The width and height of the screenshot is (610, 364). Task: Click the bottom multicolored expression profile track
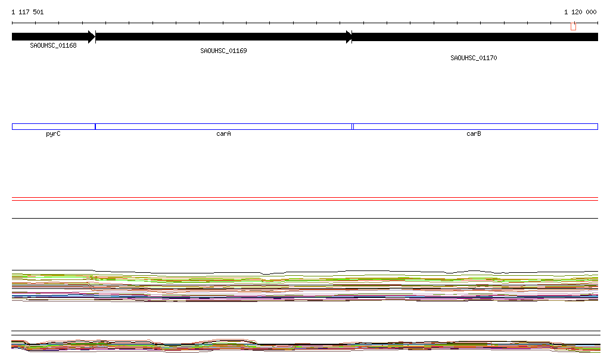tap(305, 346)
